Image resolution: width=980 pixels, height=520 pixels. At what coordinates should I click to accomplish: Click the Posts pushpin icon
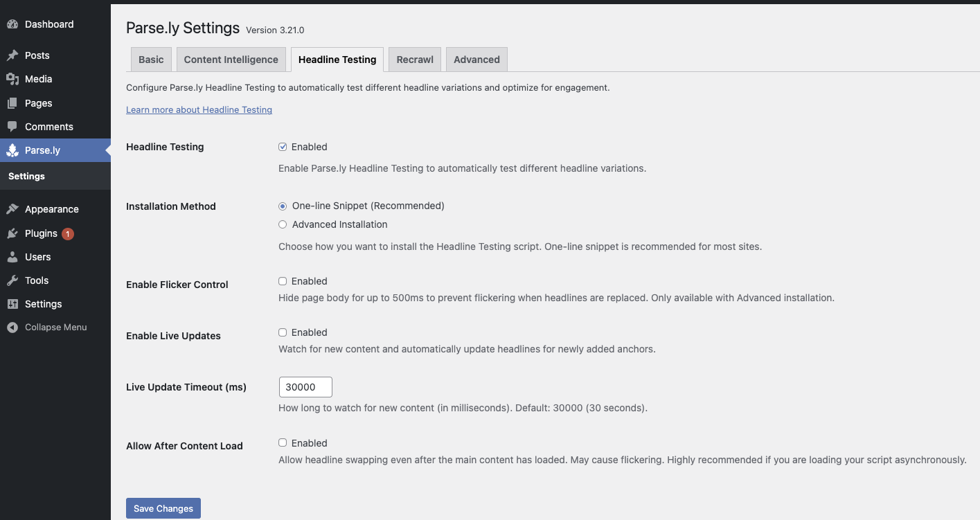coord(12,55)
